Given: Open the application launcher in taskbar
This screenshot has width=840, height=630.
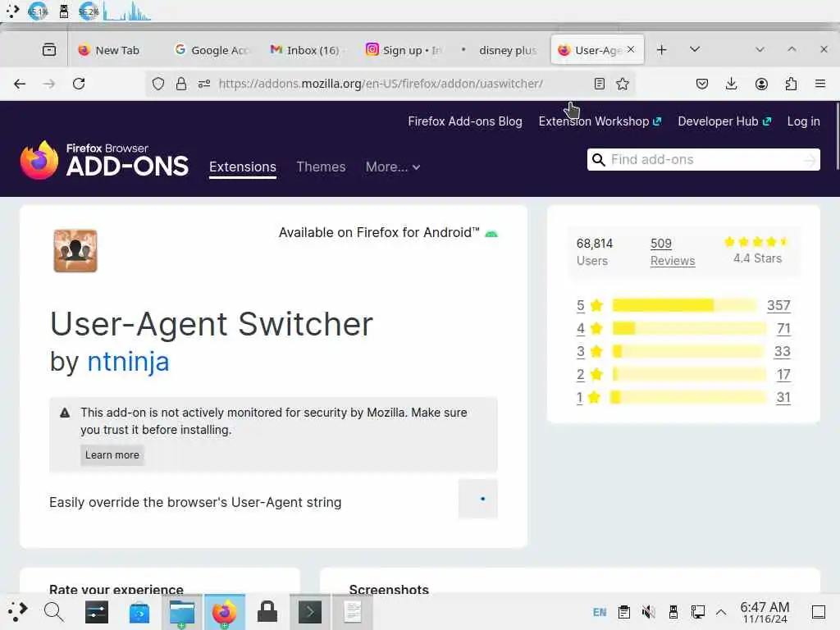Looking at the screenshot, I should [17, 612].
